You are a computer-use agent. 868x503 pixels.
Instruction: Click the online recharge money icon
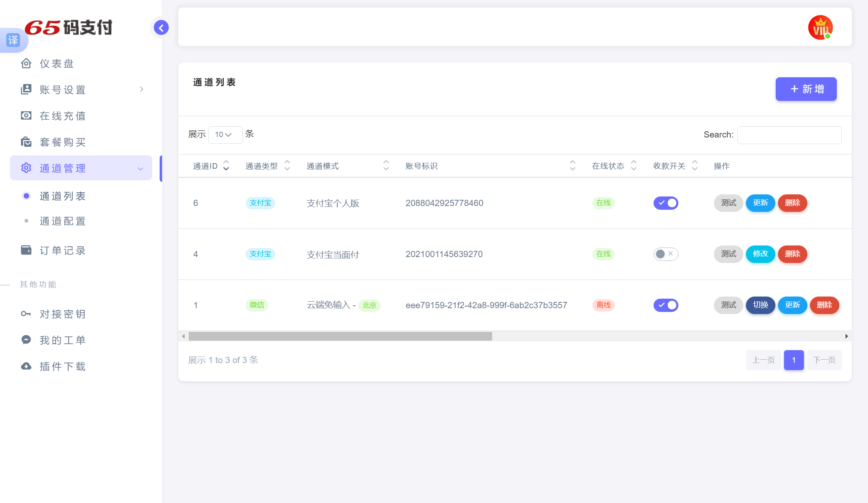(x=26, y=115)
